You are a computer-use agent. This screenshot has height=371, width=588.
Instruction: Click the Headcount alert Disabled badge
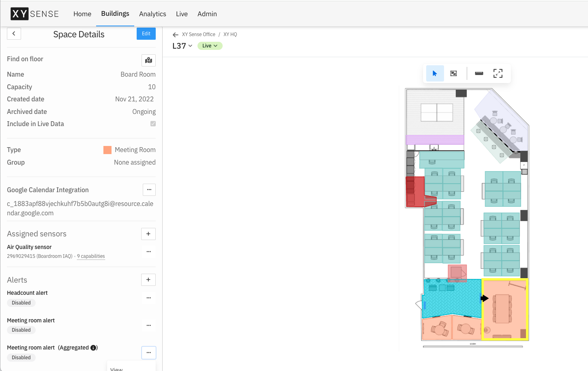(21, 303)
